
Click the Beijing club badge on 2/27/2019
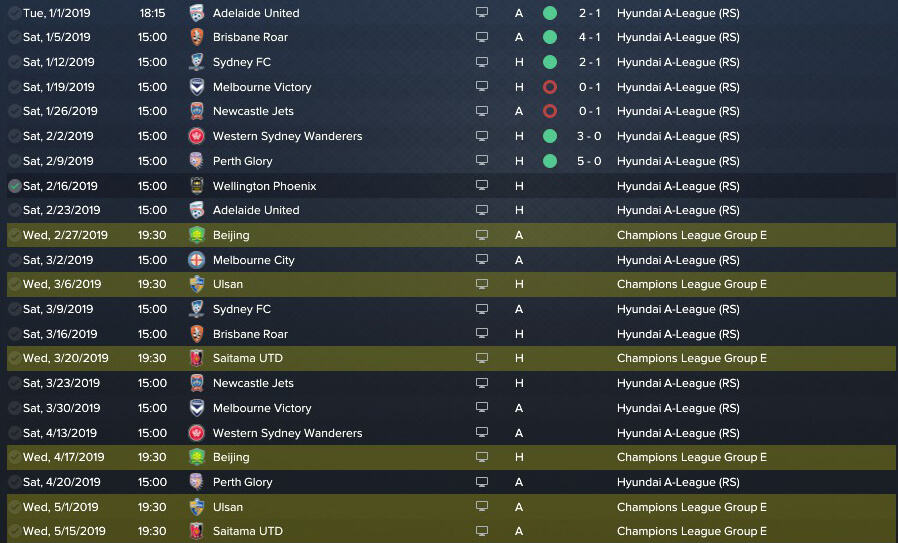coord(196,235)
